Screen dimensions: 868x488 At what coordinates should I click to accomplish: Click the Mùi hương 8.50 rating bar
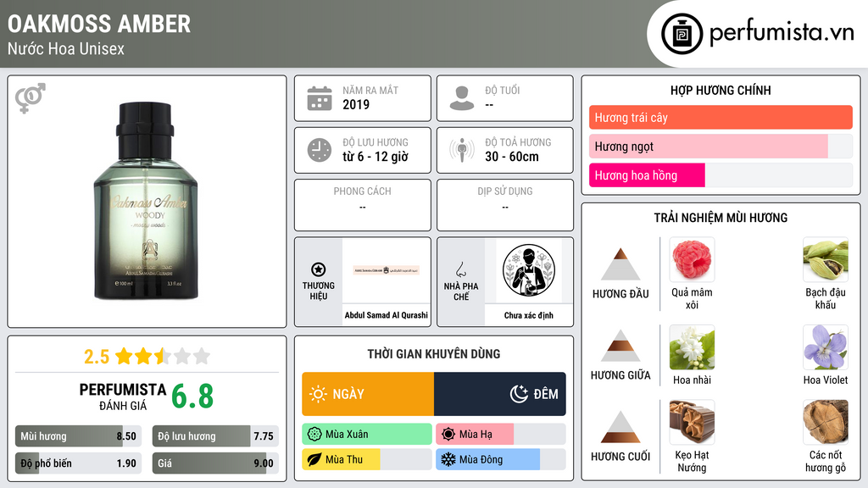(78, 436)
